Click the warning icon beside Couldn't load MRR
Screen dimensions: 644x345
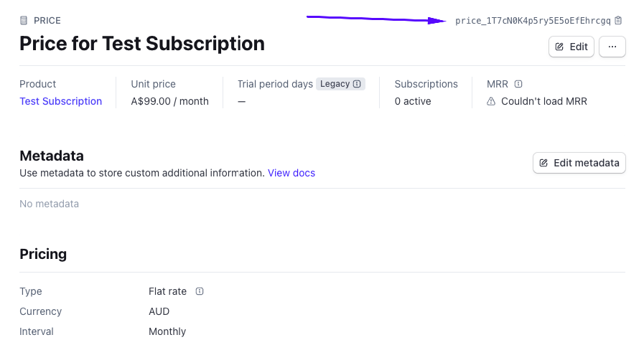point(491,102)
